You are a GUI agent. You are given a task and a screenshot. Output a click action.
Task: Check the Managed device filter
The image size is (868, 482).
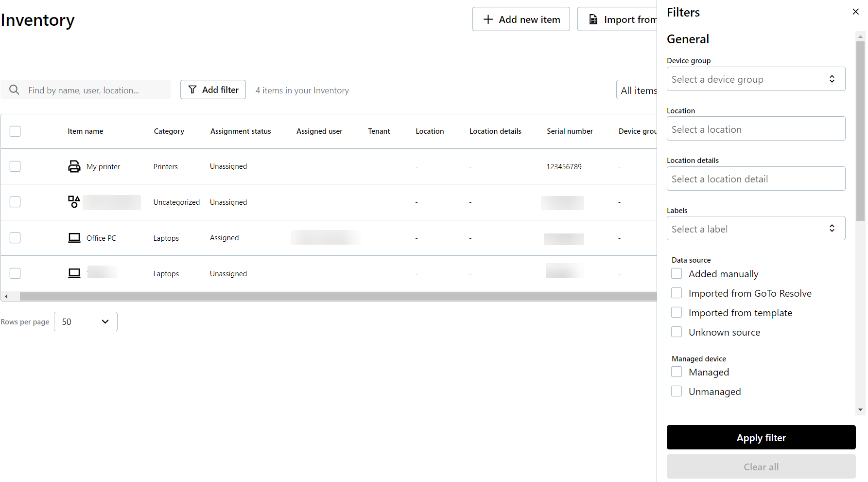coord(676,372)
